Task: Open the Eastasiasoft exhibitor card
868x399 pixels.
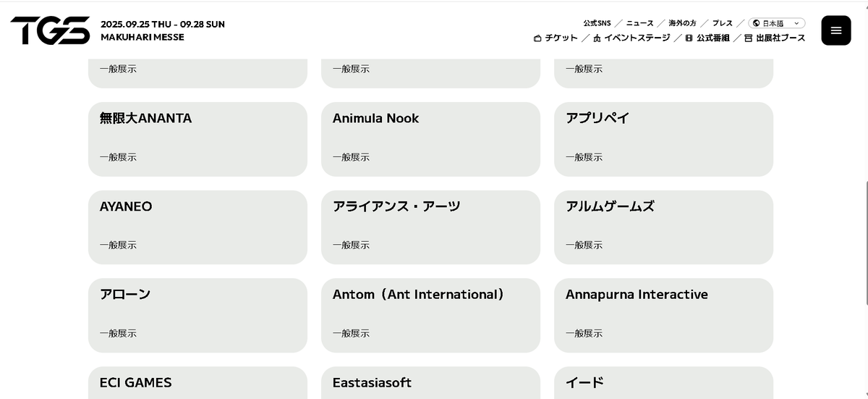Action: point(430,383)
